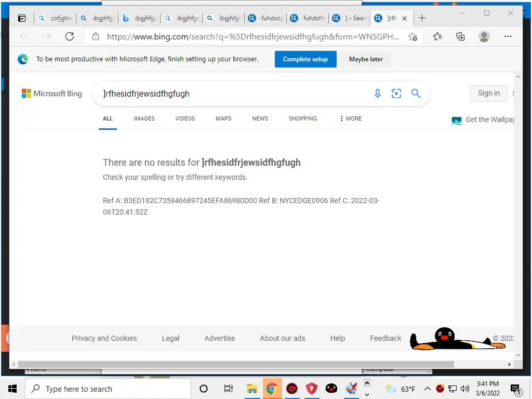This screenshot has width=532, height=399.
Task: Select the IMAGES search tab
Action: tap(144, 118)
